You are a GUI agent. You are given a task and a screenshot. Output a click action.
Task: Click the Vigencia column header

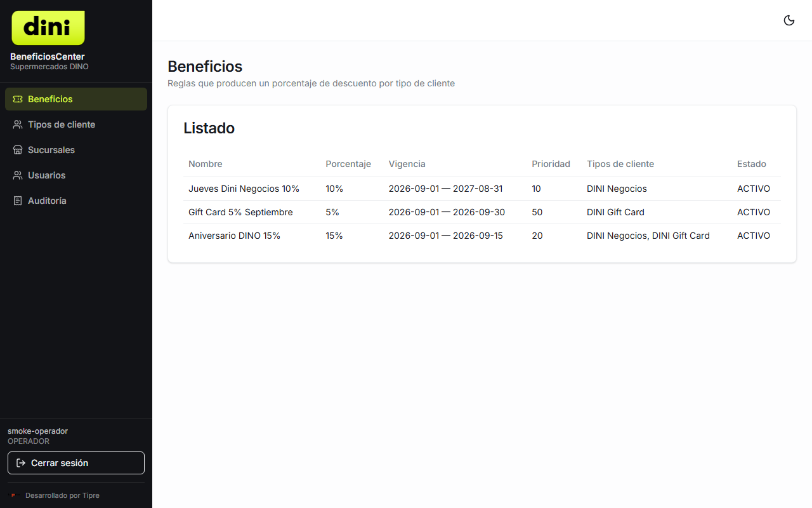click(407, 164)
